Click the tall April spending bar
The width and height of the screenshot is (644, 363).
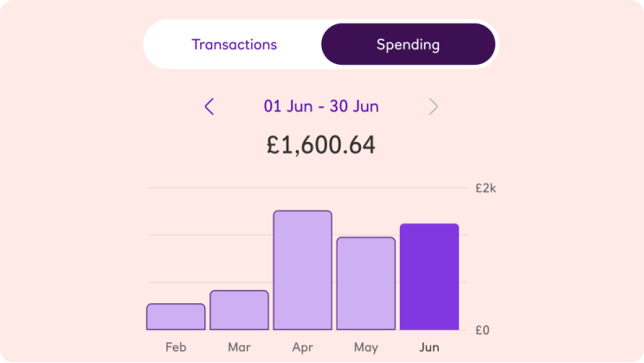pos(302,270)
